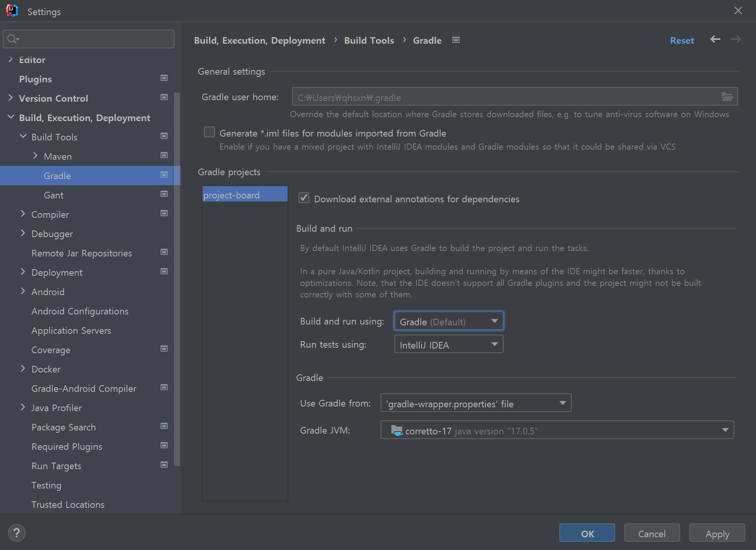This screenshot has height=550, width=756.
Task: Open the Use Gradle from dropdown
Action: point(476,403)
